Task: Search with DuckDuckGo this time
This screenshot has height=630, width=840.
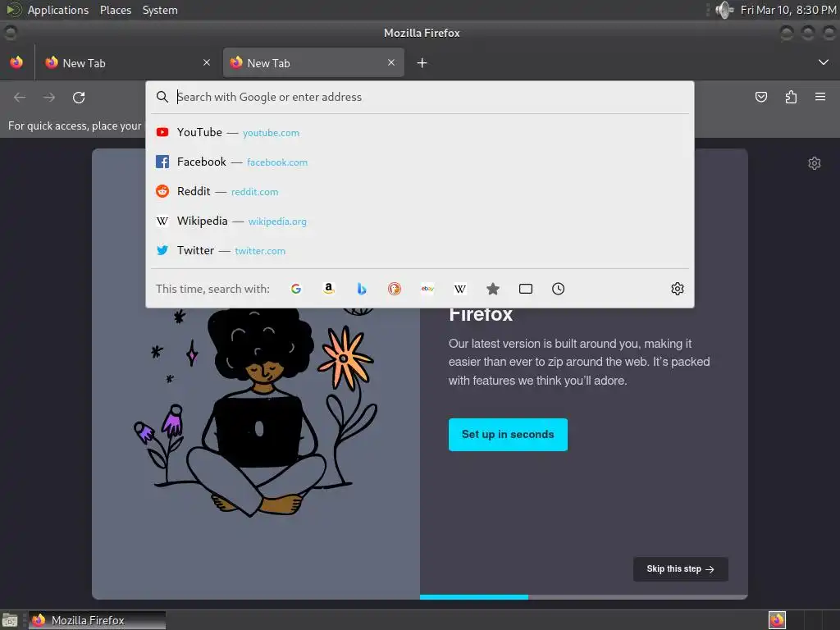Action: click(x=395, y=289)
